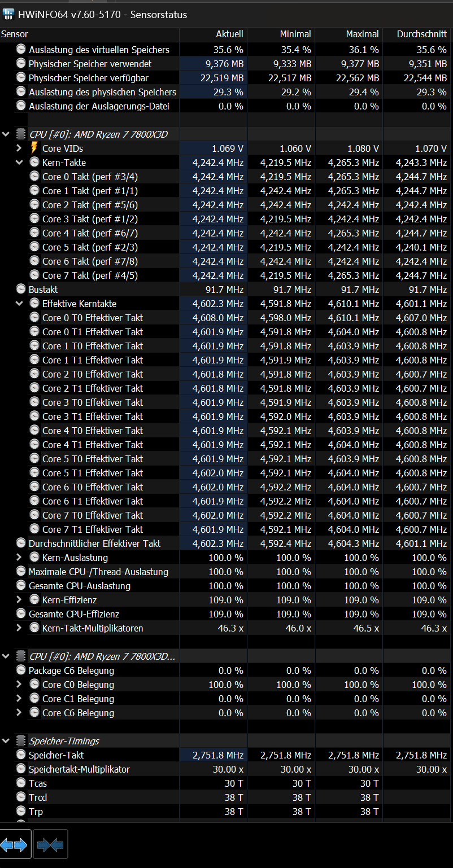Select the Trp timing row label
Viewport: 453px width, 868px height.
(x=36, y=812)
